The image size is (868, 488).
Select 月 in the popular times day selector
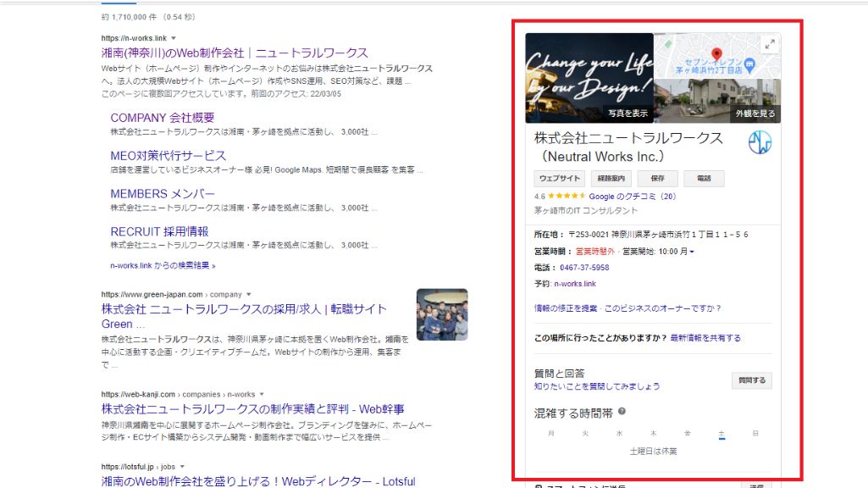(551, 433)
